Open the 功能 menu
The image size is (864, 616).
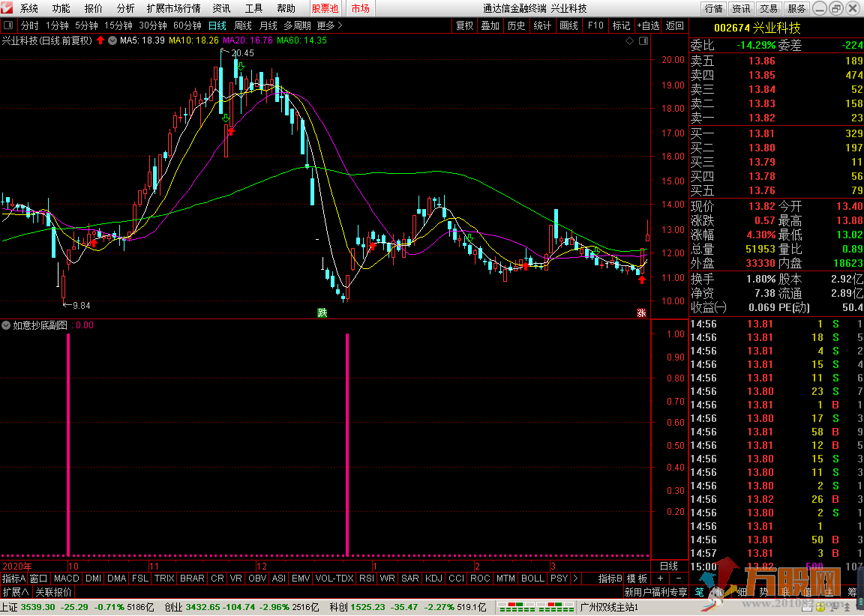61,8
